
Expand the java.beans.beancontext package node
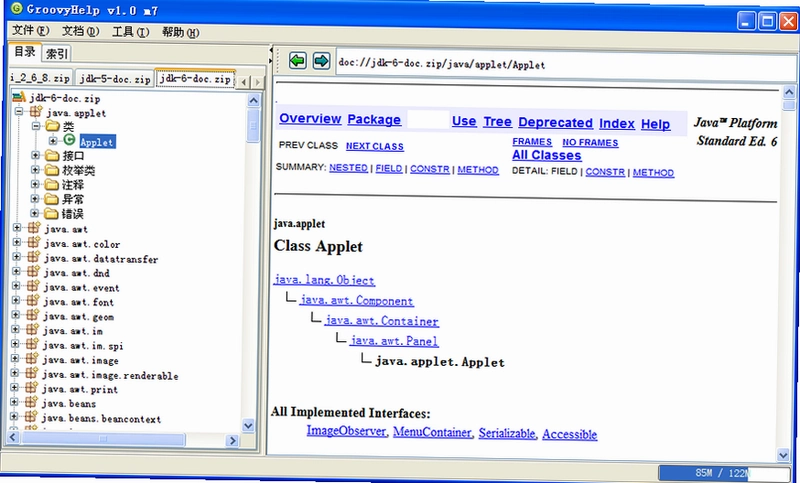14,417
